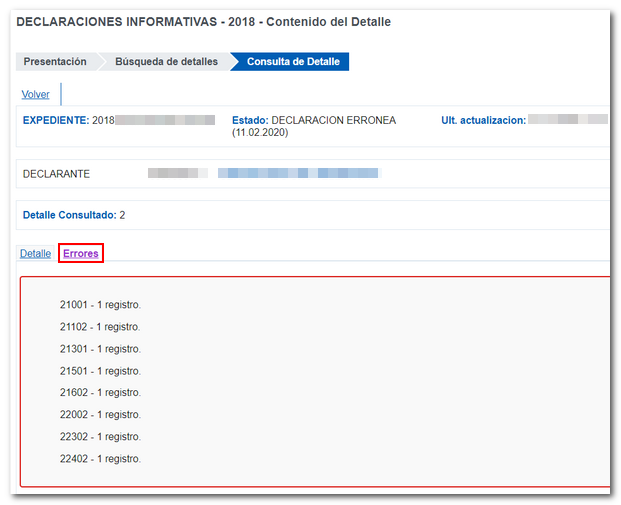This screenshot has height=505, width=621.
Task: Click error code 21301 line
Action: point(100,349)
